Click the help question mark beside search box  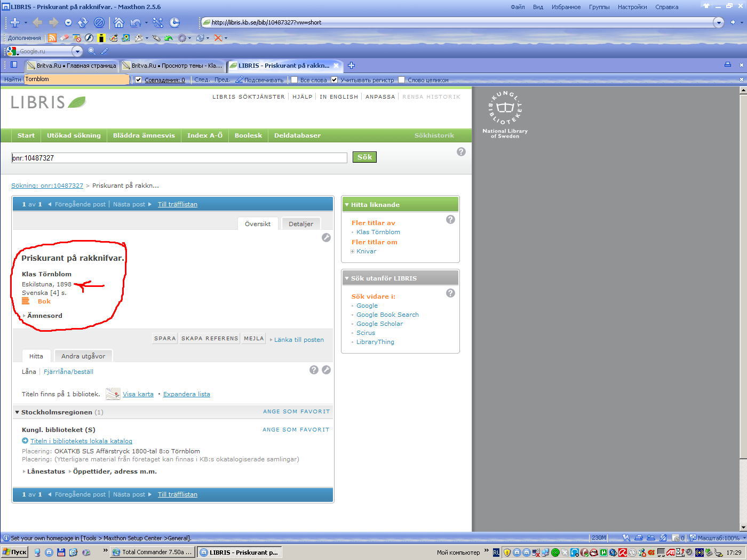point(461,152)
